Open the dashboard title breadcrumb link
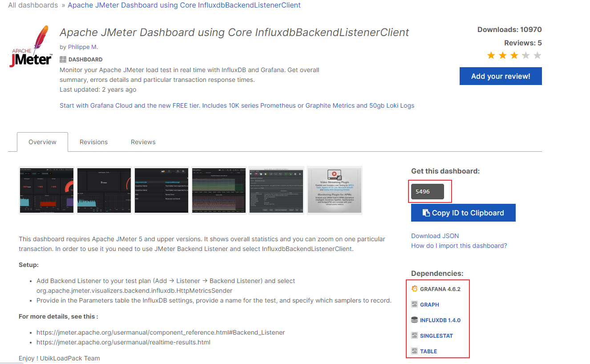The image size is (590, 364). [x=184, y=5]
